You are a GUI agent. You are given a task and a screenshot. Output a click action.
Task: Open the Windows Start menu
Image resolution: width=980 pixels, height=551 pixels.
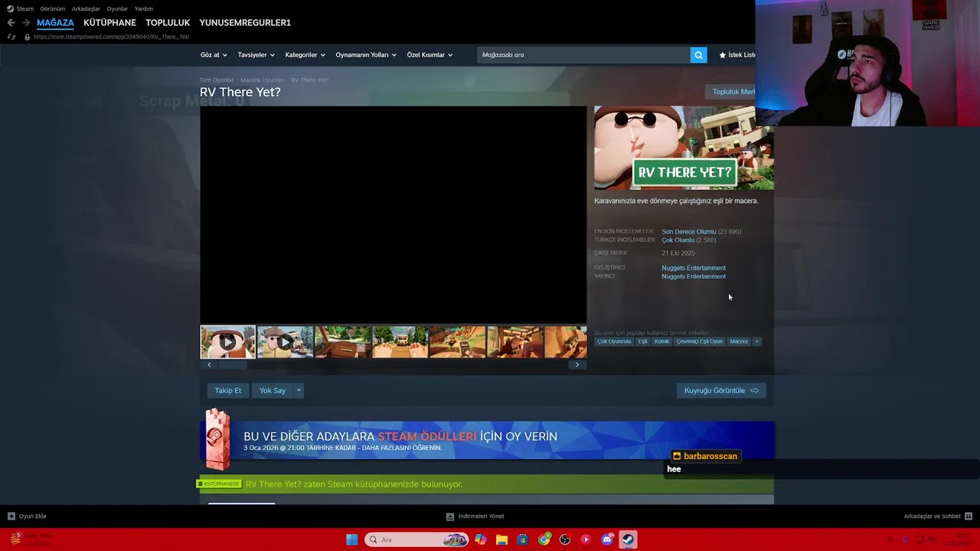tap(351, 540)
